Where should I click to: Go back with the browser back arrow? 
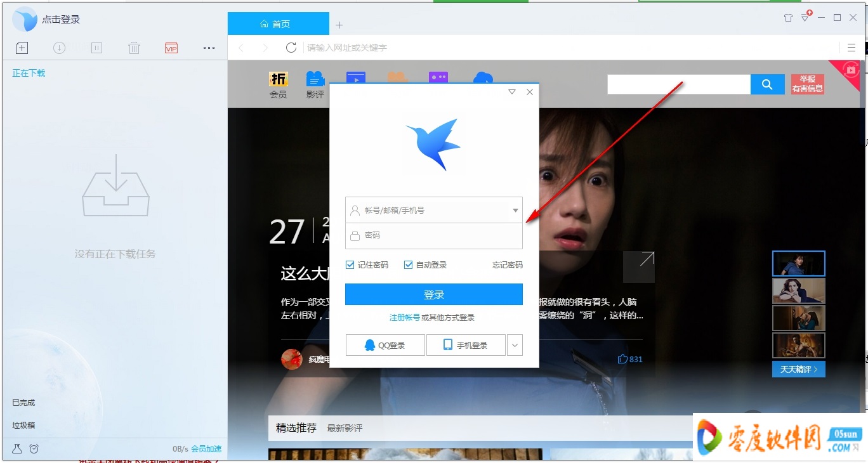pos(241,48)
